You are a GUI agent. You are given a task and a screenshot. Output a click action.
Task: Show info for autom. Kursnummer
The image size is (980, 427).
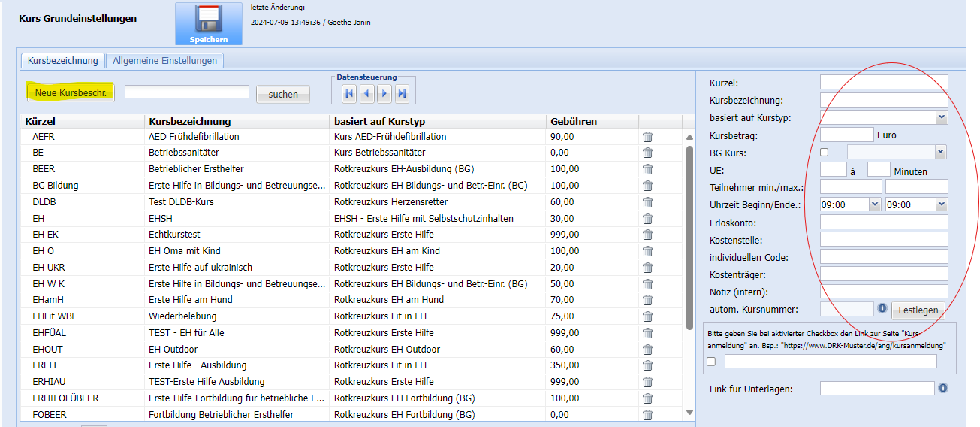[882, 308]
